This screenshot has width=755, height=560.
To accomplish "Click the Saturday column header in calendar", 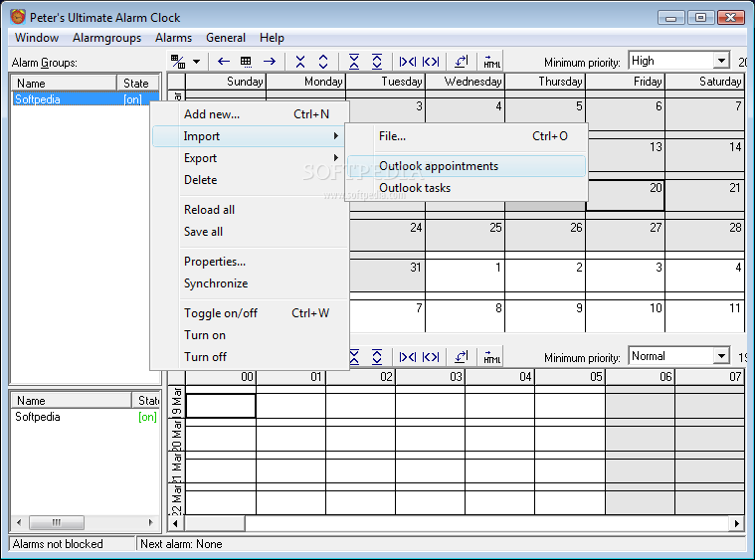I will (705, 82).
